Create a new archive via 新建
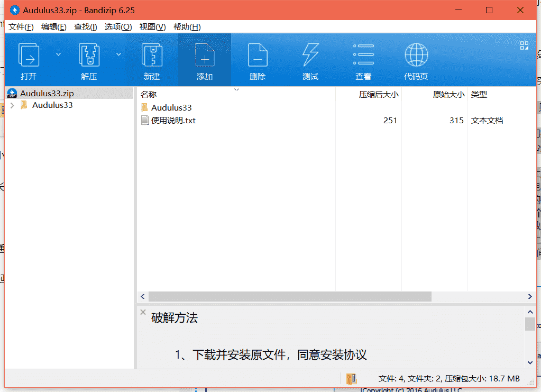541x392 pixels. tap(152, 61)
